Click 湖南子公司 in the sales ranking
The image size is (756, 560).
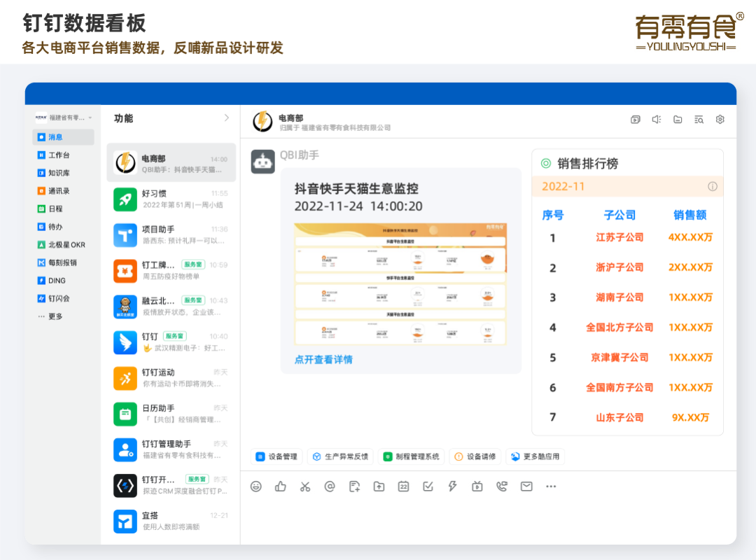click(x=619, y=297)
